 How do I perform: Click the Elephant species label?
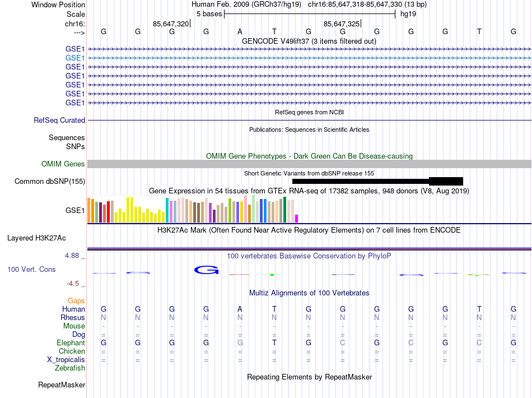[71, 343]
